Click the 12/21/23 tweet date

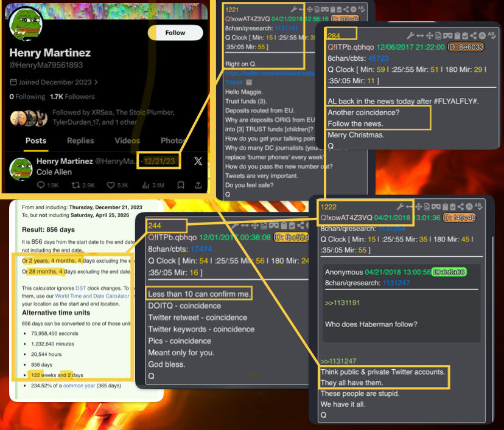tap(159, 161)
